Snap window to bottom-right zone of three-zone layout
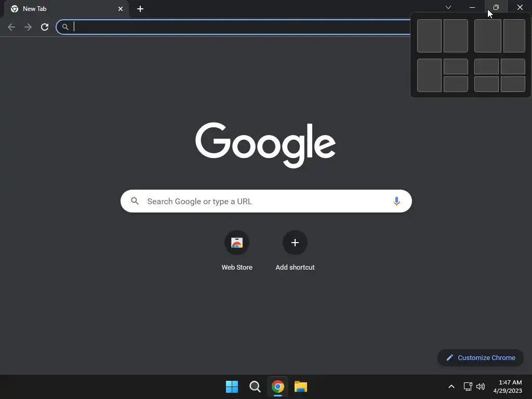 pos(456,84)
